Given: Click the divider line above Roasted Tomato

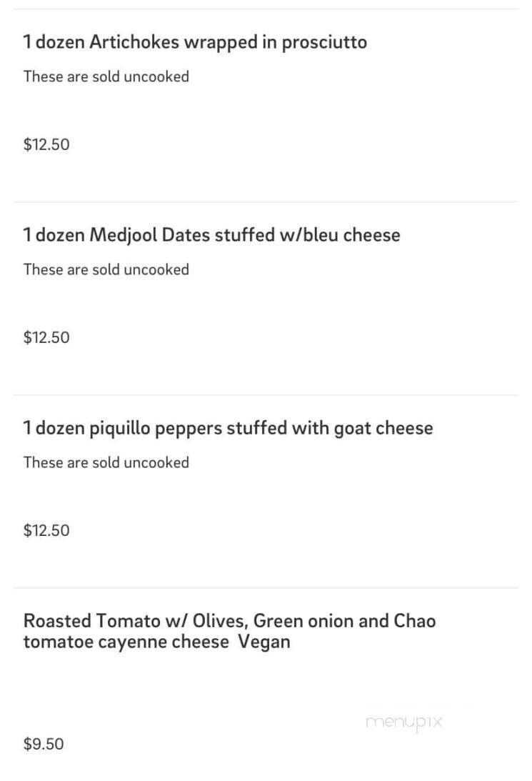Looking at the screenshot, I should tap(266, 588).
